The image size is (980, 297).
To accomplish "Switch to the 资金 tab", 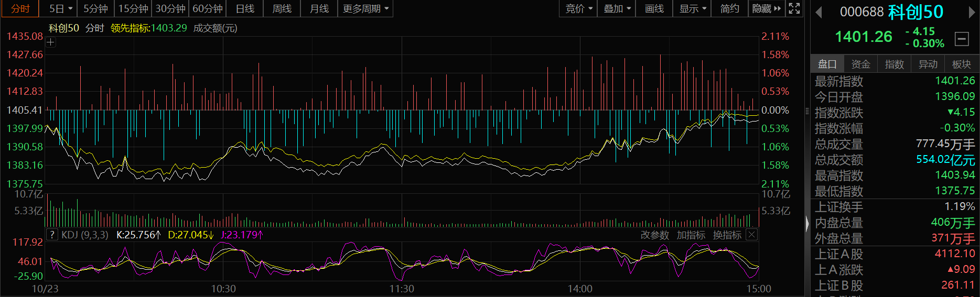I will coord(860,64).
